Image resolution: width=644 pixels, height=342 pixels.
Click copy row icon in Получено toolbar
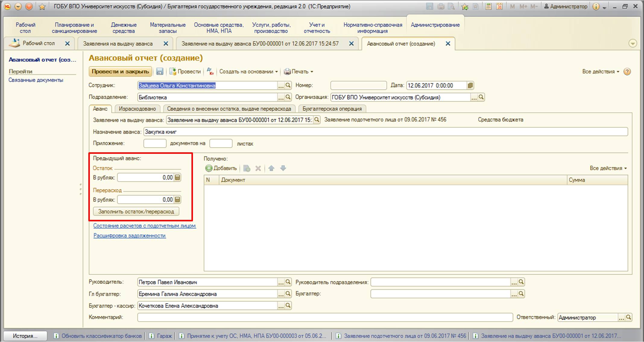coord(247,168)
